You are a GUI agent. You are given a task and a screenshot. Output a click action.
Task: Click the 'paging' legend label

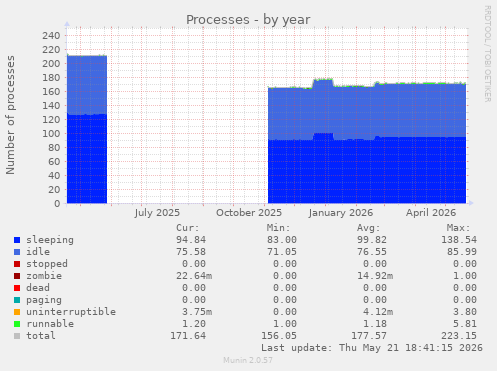[x=44, y=300]
